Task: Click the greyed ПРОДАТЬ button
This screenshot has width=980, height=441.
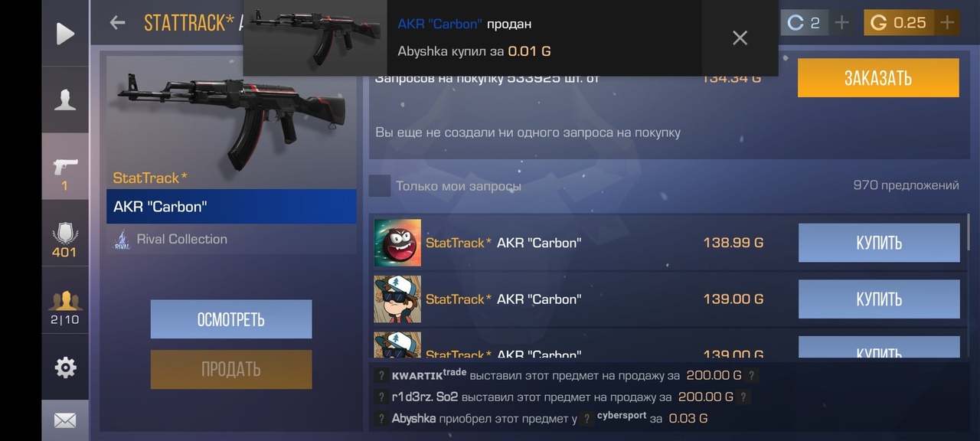Action: (231, 369)
